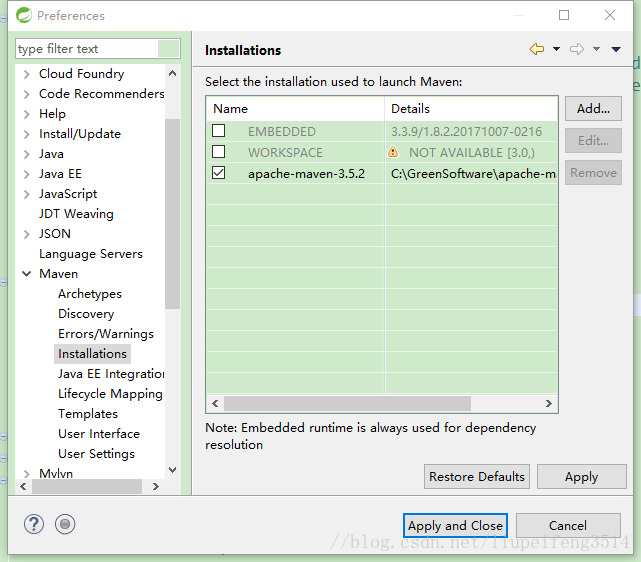Viewport: 641px width, 562px height.
Task: Open the back history dropdown arrow
Action: point(556,49)
